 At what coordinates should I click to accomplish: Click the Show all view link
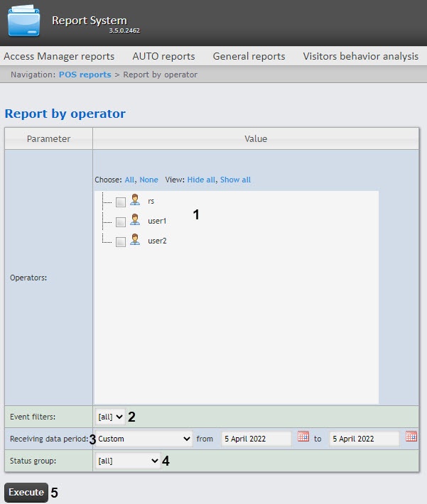[235, 180]
